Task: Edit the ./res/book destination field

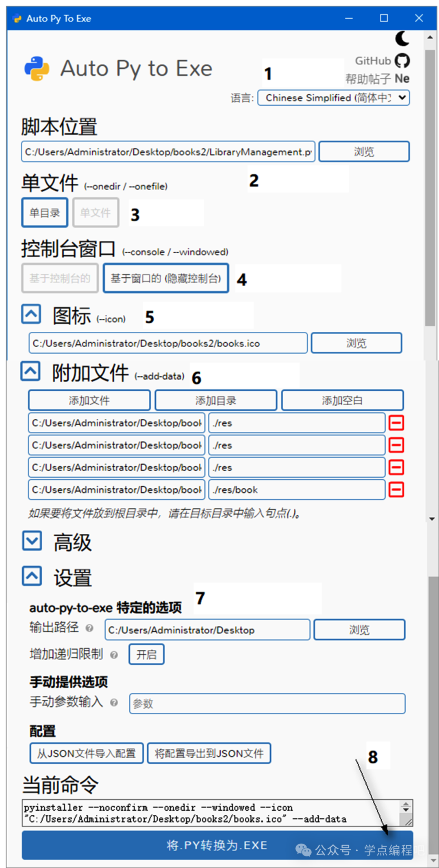Action: 297,490
